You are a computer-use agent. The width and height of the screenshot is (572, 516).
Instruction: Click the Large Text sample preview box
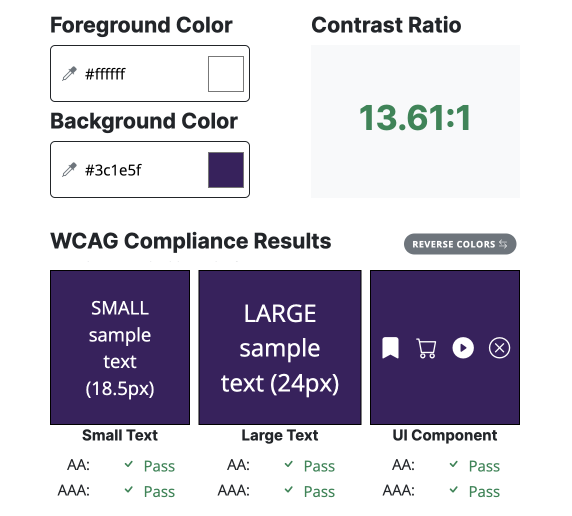(x=280, y=347)
